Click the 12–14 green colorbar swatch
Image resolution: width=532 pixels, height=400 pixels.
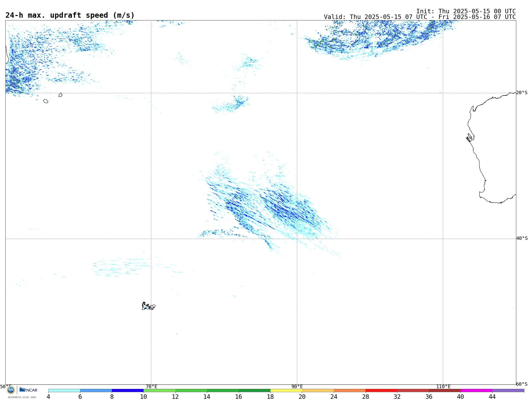point(191,391)
